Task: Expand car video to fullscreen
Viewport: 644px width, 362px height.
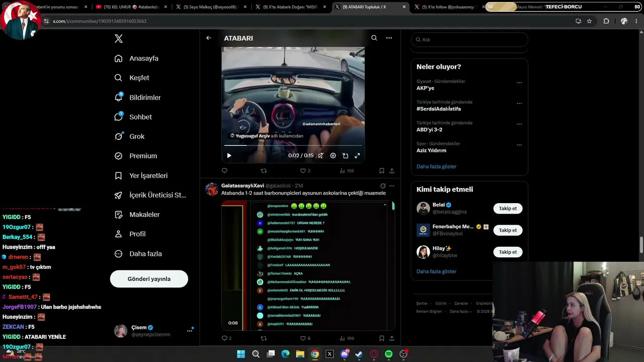Action: [x=357, y=156]
